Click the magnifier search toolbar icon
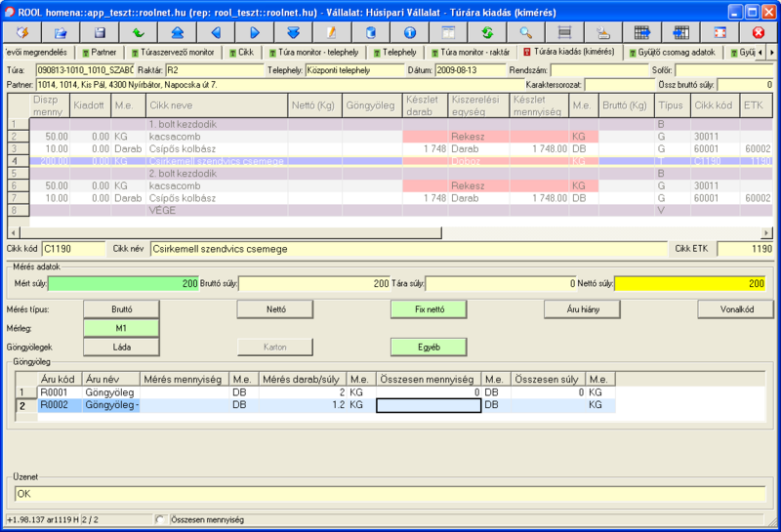The width and height of the screenshot is (781, 532). pos(525,33)
